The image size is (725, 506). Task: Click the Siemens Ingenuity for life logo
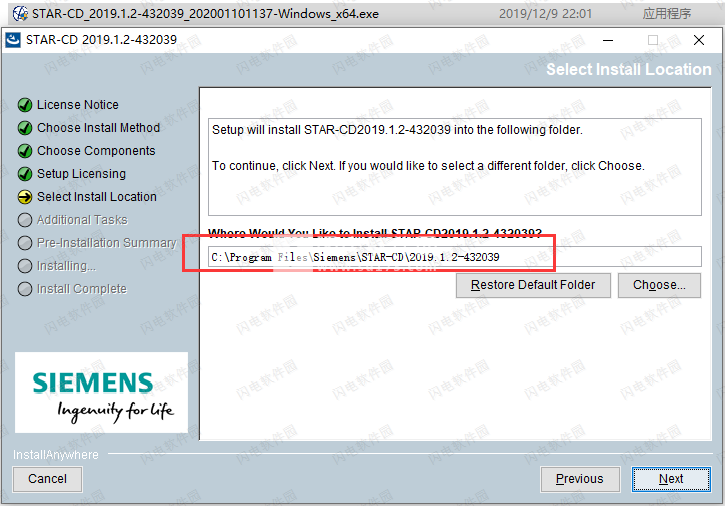click(101, 392)
